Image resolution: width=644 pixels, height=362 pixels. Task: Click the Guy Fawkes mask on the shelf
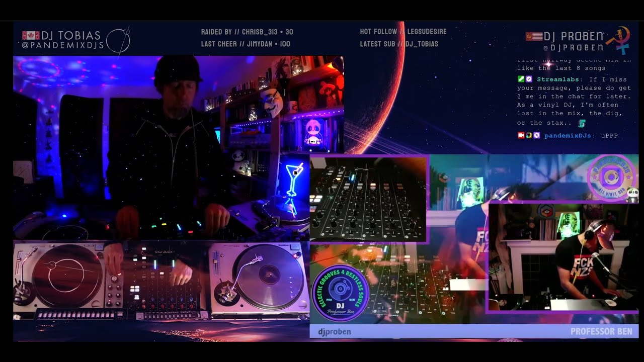pos(272,103)
